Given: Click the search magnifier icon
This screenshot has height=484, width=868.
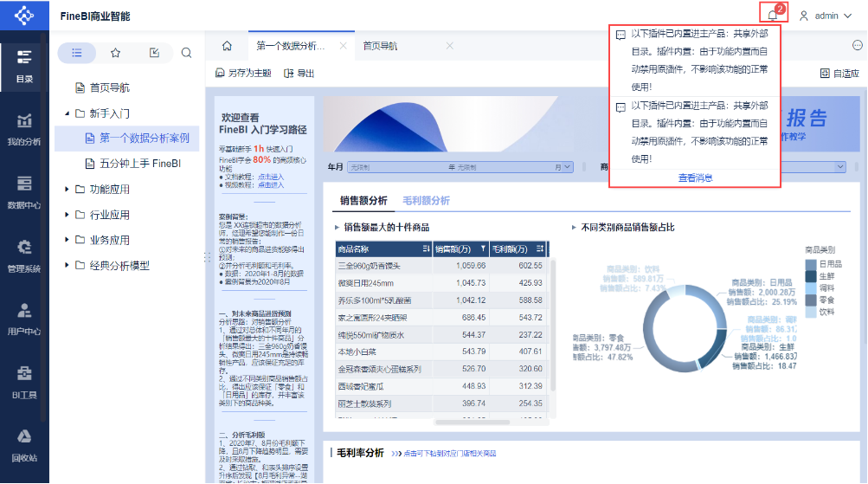Looking at the screenshot, I should coord(187,53).
